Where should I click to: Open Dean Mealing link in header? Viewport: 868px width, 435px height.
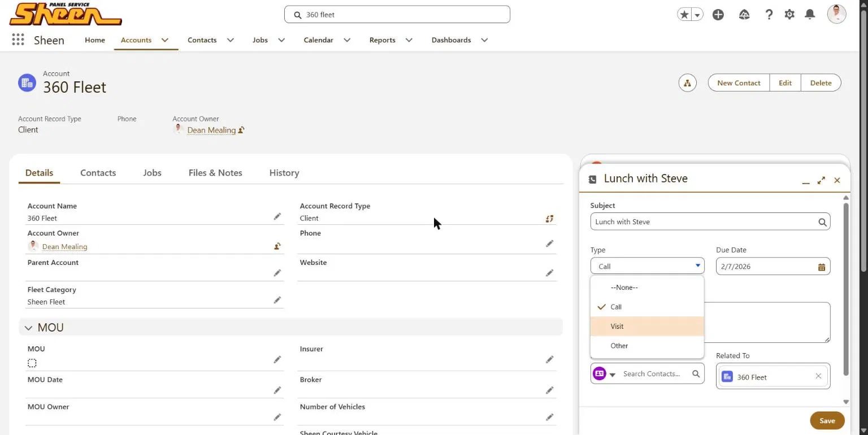pyautogui.click(x=211, y=130)
